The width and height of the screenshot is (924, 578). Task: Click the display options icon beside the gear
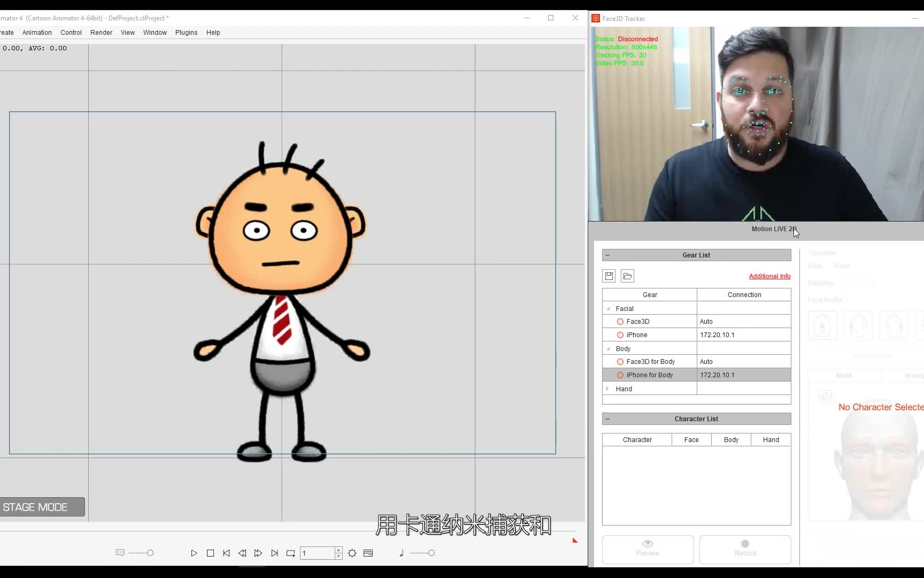pos(368,553)
